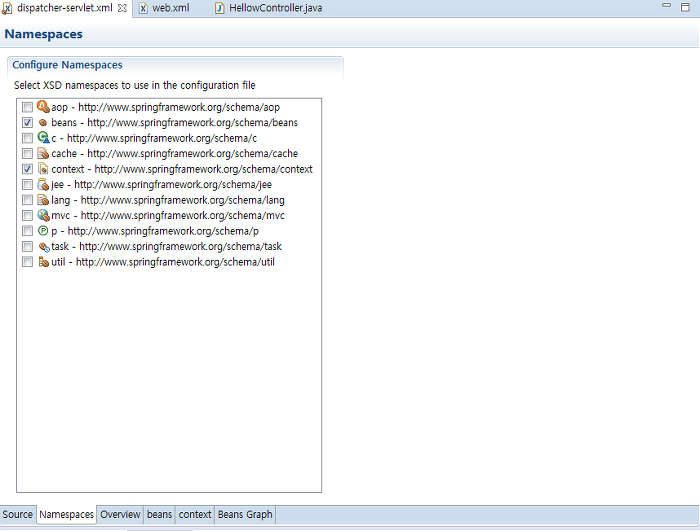The image size is (700, 531).
Task: Uncheck the beans namespace checkbox
Action: pos(28,122)
